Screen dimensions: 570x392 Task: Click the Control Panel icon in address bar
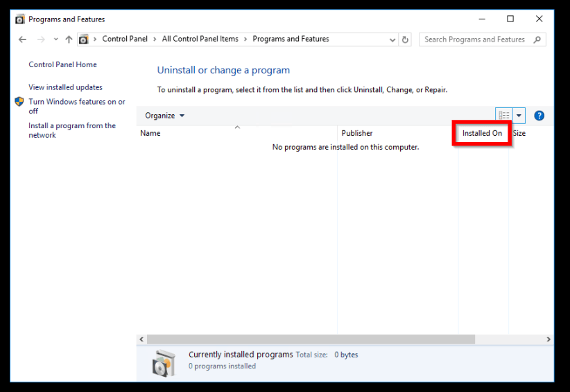coord(84,39)
